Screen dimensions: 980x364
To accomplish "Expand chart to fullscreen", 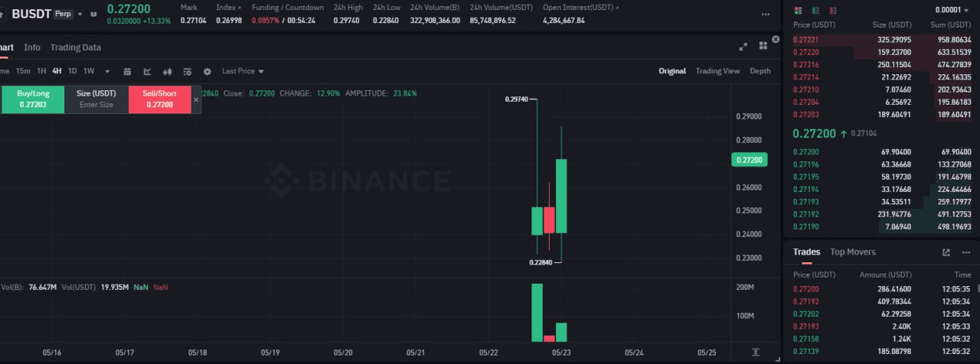I will [743, 47].
